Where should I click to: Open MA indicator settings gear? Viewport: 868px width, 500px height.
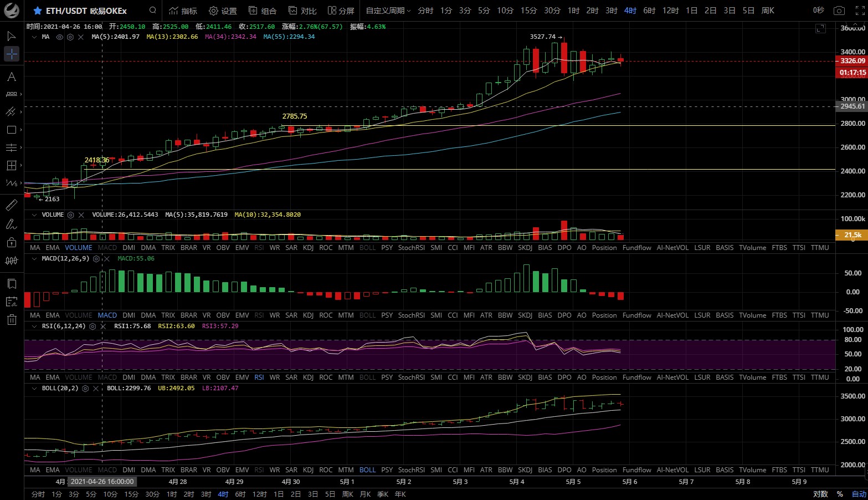(x=70, y=37)
